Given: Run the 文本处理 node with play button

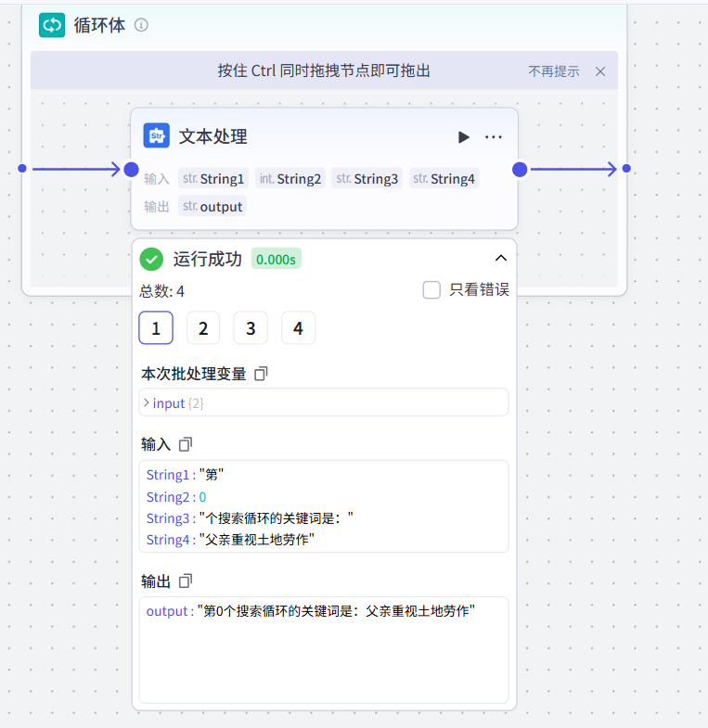Looking at the screenshot, I should [x=463, y=137].
